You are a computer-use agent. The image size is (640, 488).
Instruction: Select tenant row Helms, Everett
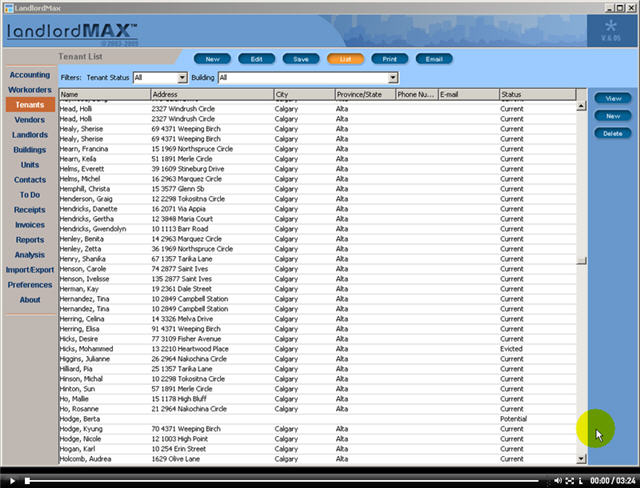click(318, 169)
